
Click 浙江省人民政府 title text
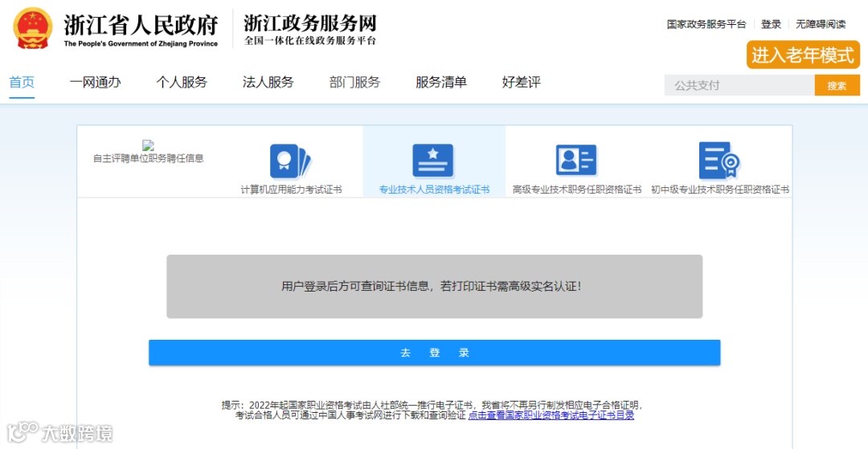(141, 25)
